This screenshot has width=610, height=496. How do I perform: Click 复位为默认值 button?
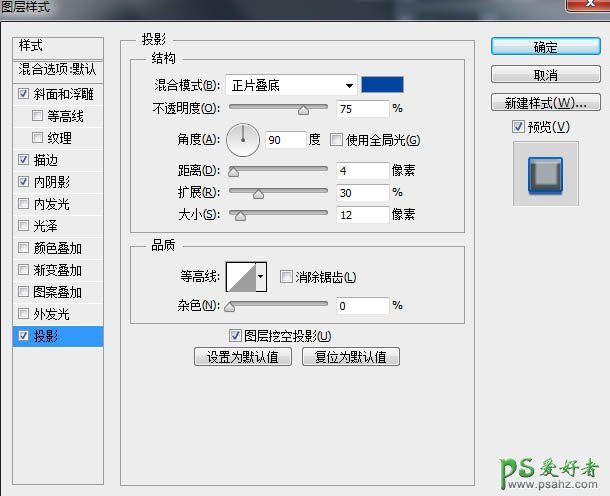(x=351, y=357)
